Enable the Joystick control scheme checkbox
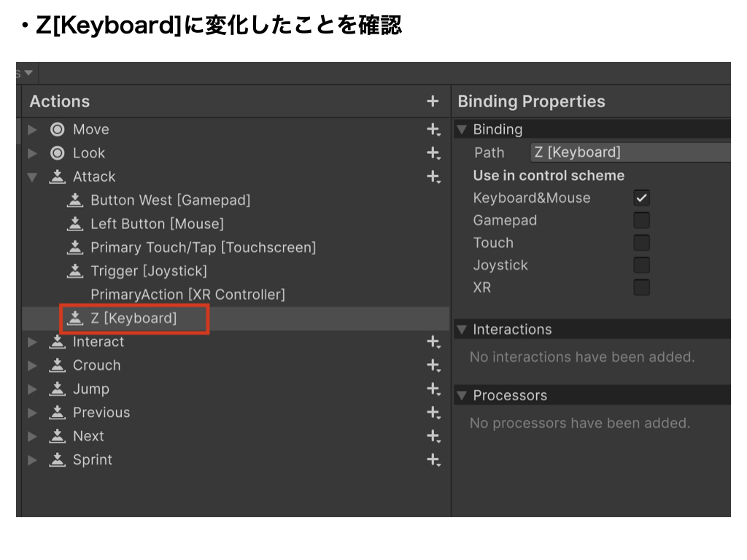 click(x=641, y=265)
